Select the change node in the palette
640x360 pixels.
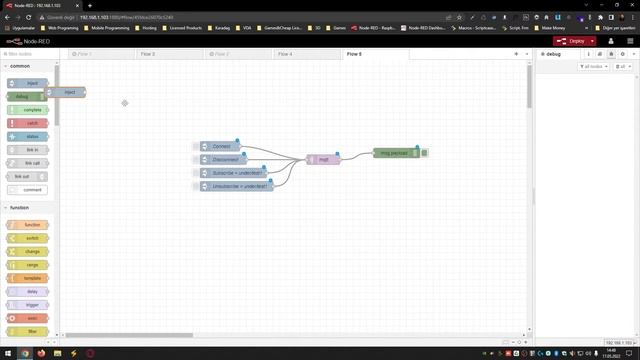(x=27, y=251)
